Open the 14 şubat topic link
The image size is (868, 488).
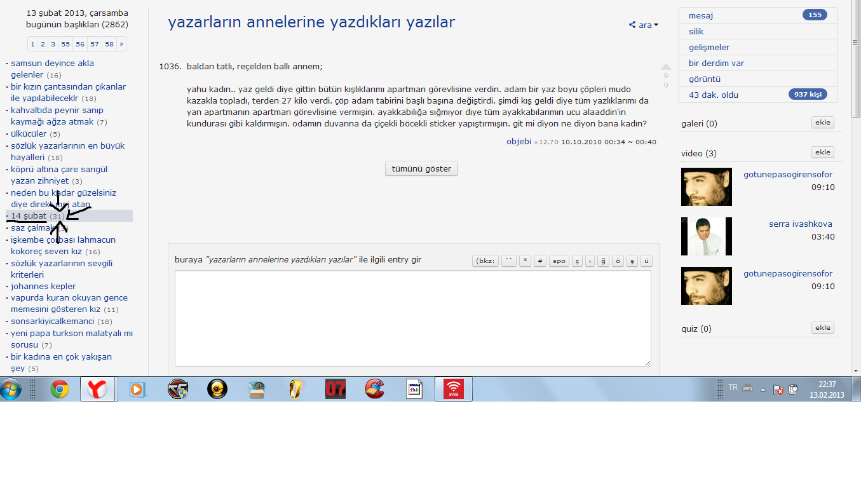(x=29, y=216)
